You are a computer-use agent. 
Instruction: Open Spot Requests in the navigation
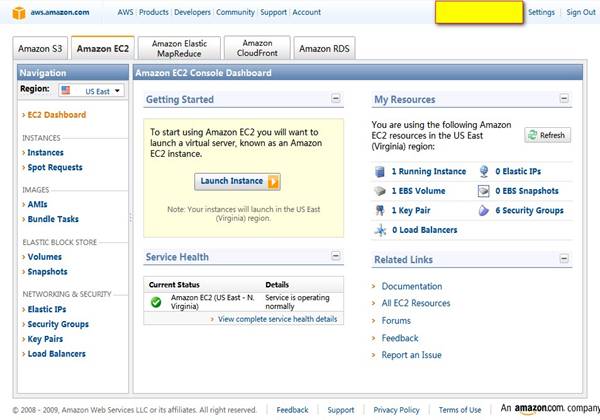pos(55,168)
